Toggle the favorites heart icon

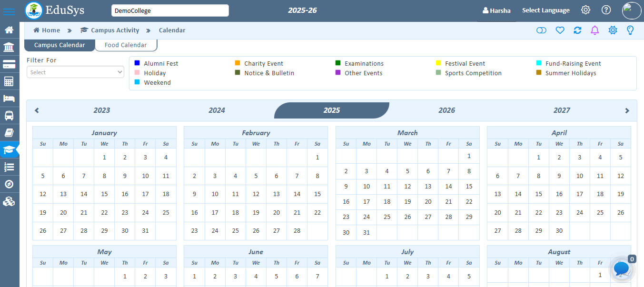click(560, 30)
